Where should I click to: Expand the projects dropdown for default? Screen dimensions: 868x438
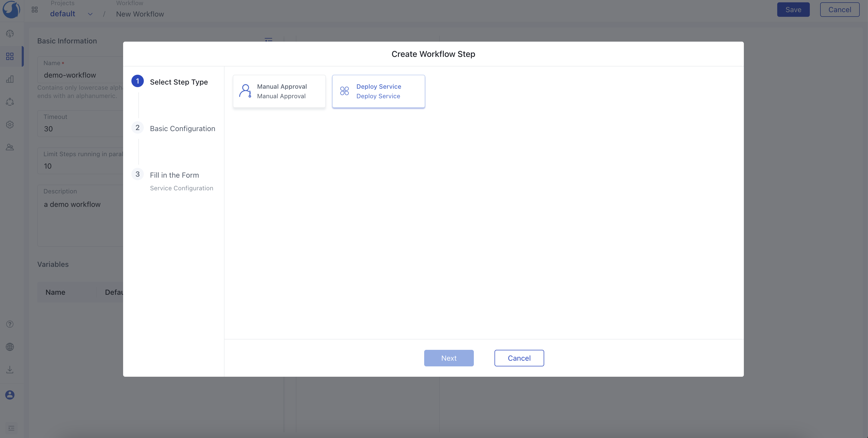click(90, 14)
